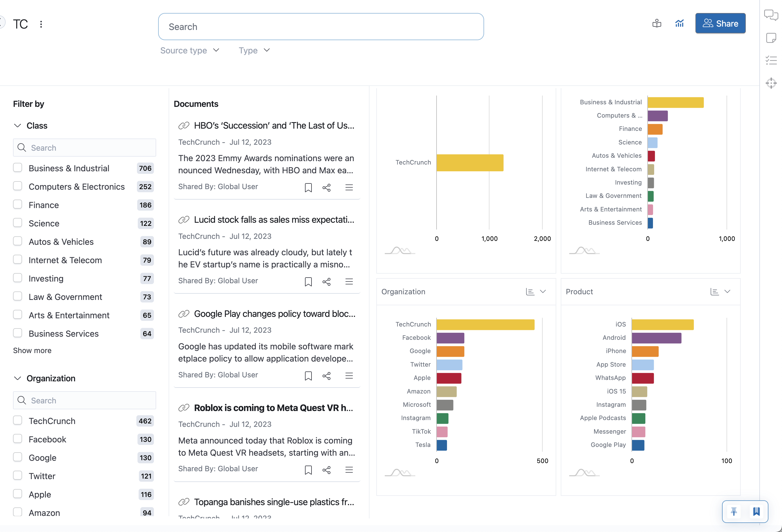Click the Organization filter search box

click(85, 401)
